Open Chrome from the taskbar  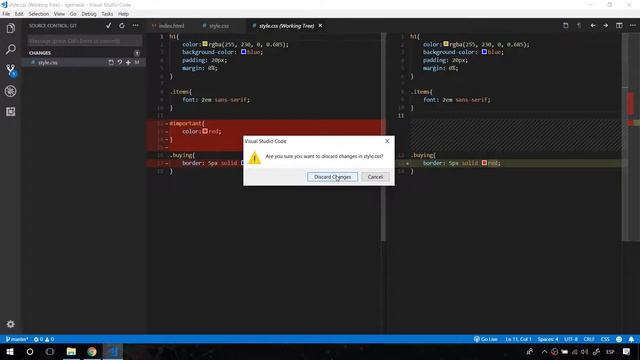click(x=92, y=351)
